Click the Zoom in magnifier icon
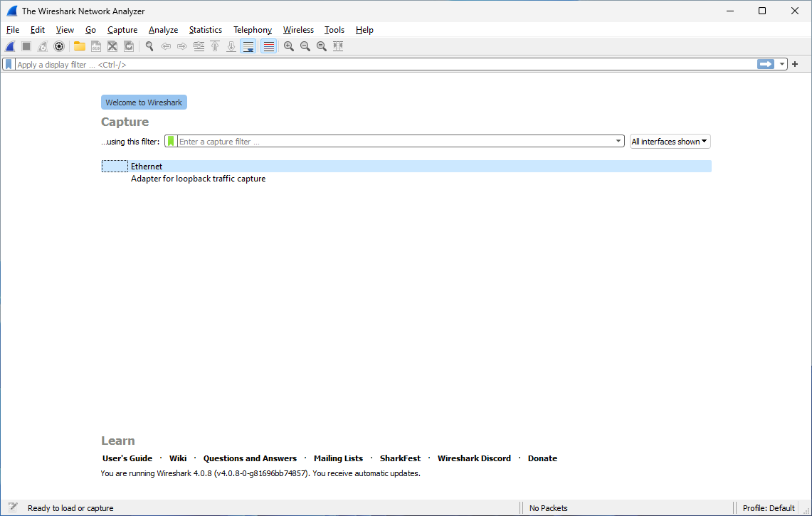Viewport: 812px width, 516px height. pos(289,47)
